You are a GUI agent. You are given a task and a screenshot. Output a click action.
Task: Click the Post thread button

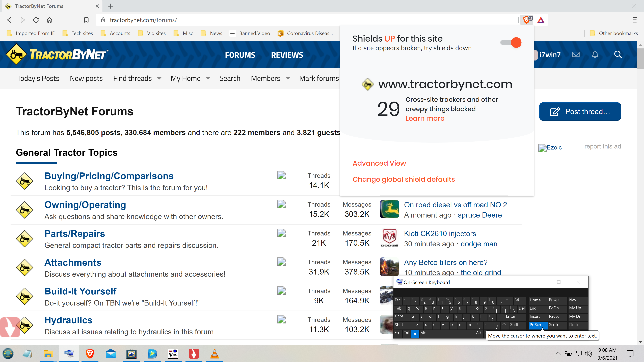[580, 111]
